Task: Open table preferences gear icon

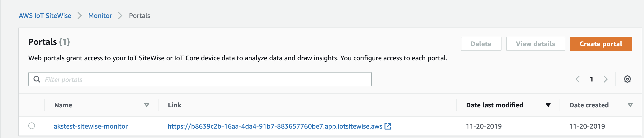Action: tap(627, 79)
